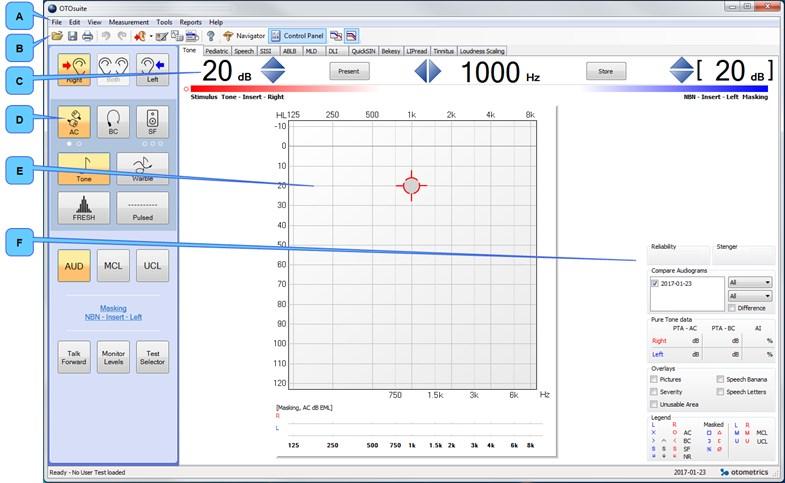Uncheck the 2017-01-23 compare audiogram
The image size is (785, 483).
pos(655,283)
